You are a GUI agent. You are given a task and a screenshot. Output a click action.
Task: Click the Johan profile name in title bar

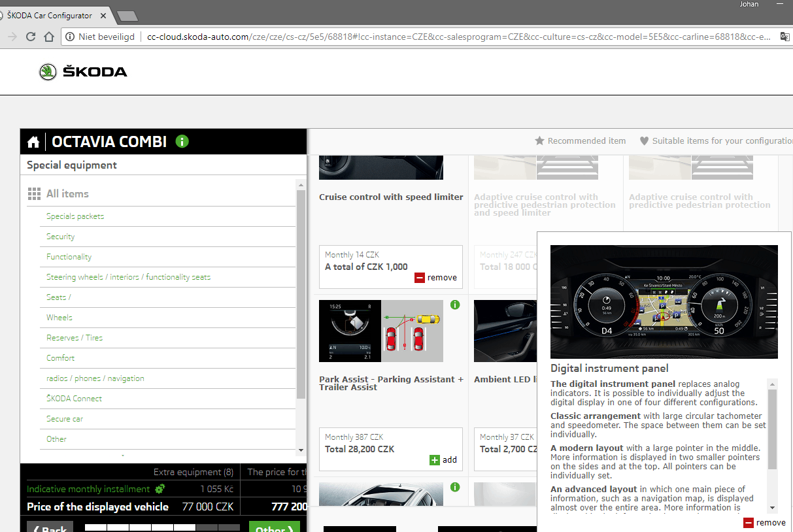(749, 5)
